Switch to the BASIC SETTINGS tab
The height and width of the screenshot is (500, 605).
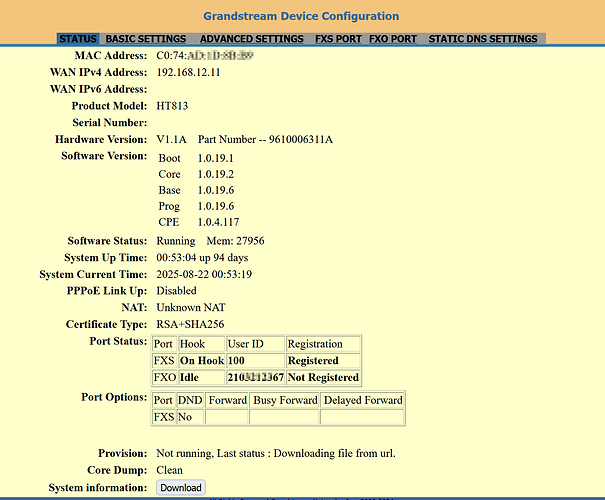[146, 39]
